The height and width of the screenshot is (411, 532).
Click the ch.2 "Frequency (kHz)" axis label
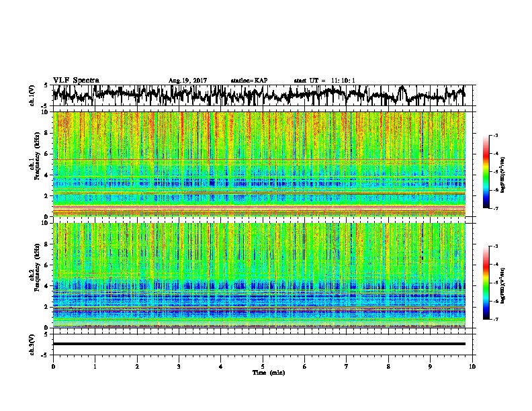(x=37, y=267)
